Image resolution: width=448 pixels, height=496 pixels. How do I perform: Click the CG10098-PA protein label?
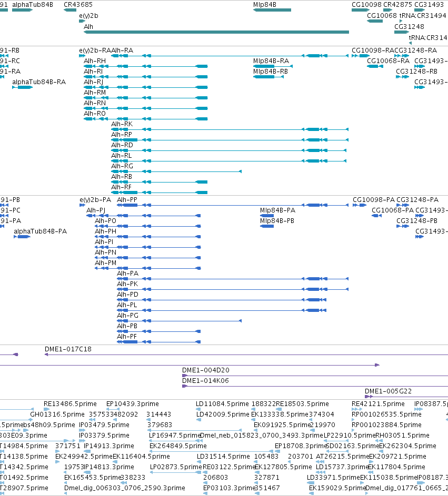[x=374, y=200]
